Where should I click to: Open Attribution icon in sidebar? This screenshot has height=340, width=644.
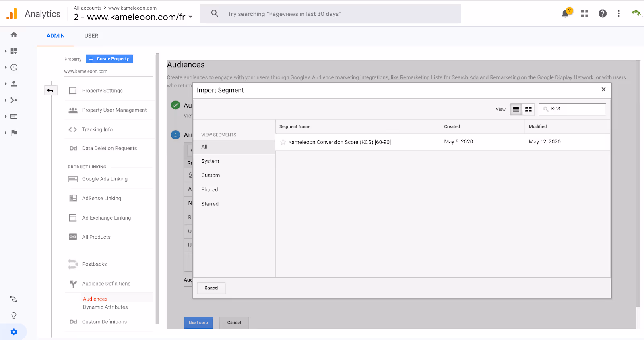(14, 299)
